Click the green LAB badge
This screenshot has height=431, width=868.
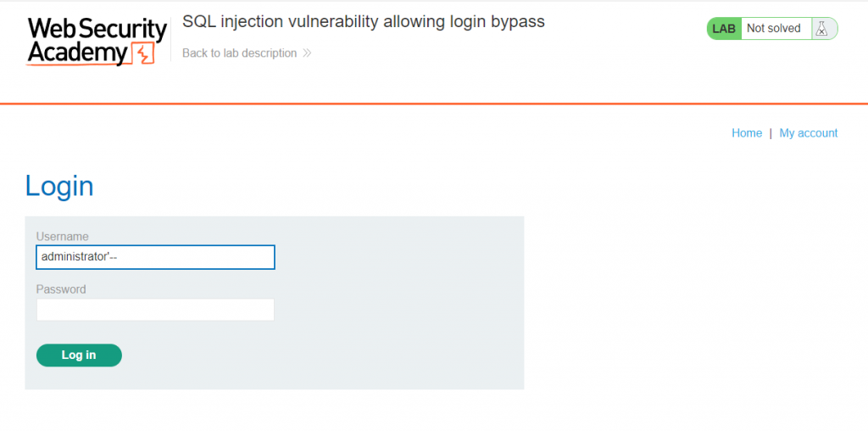coord(724,29)
